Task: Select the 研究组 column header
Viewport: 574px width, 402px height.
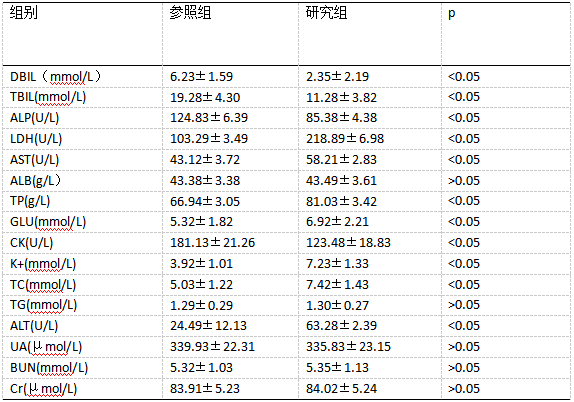Action: (x=327, y=13)
